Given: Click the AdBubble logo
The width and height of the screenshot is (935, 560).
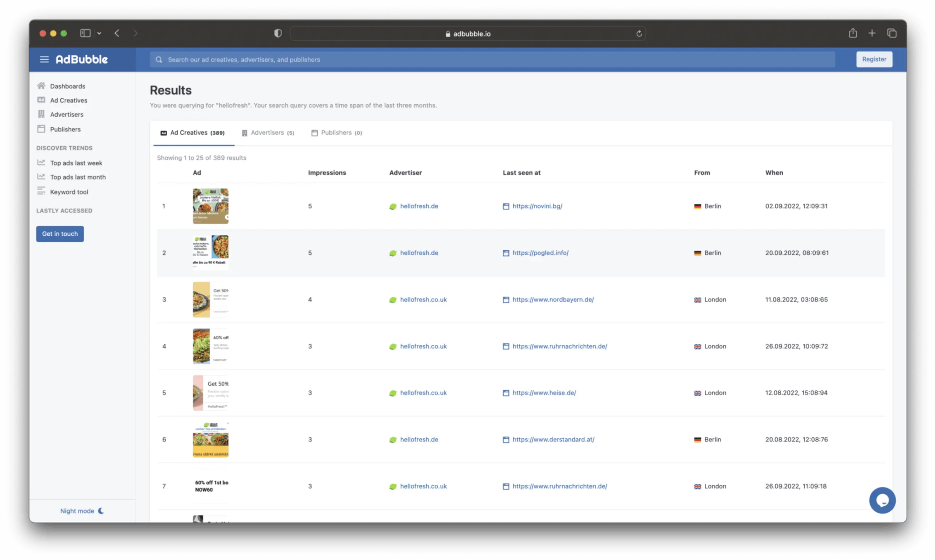Looking at the screenshot, I should 82,59.
